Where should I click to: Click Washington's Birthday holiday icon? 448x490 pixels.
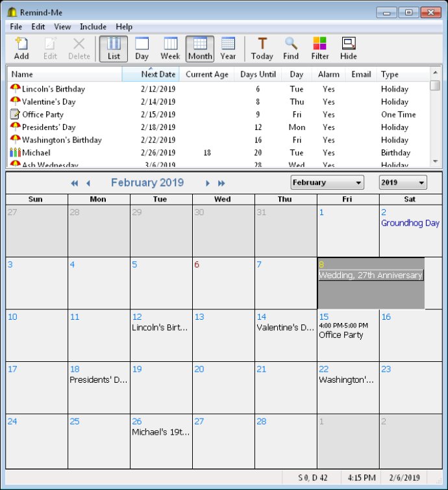click(x=15, y=140)
